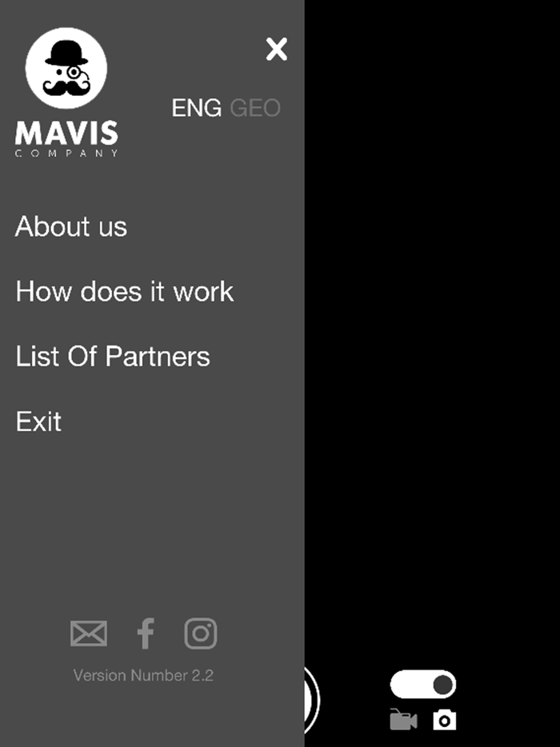Open the "About us" menu item

click(70, 227)
